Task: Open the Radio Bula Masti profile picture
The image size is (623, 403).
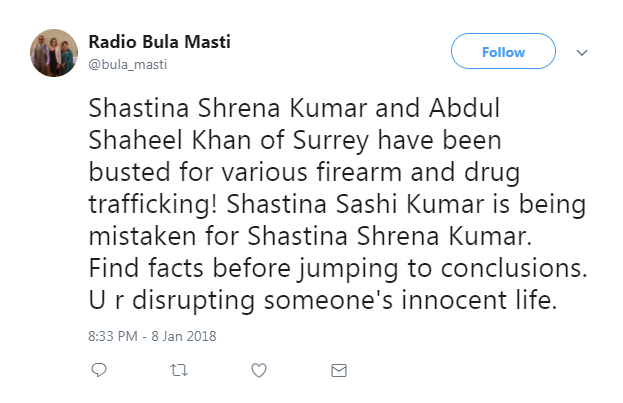Action: click(x=54, y=53)
